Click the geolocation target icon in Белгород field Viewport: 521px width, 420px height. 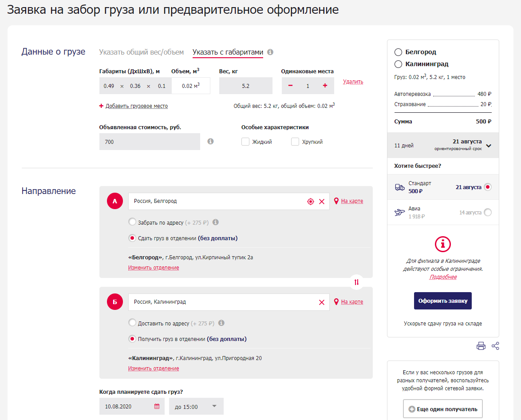click(x=311, y=202)
